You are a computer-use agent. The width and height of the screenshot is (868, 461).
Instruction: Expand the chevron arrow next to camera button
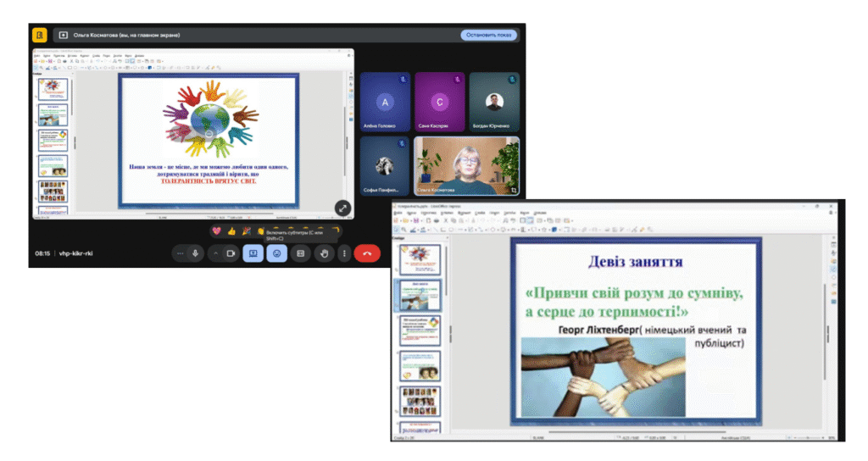(x=215, y=253)
